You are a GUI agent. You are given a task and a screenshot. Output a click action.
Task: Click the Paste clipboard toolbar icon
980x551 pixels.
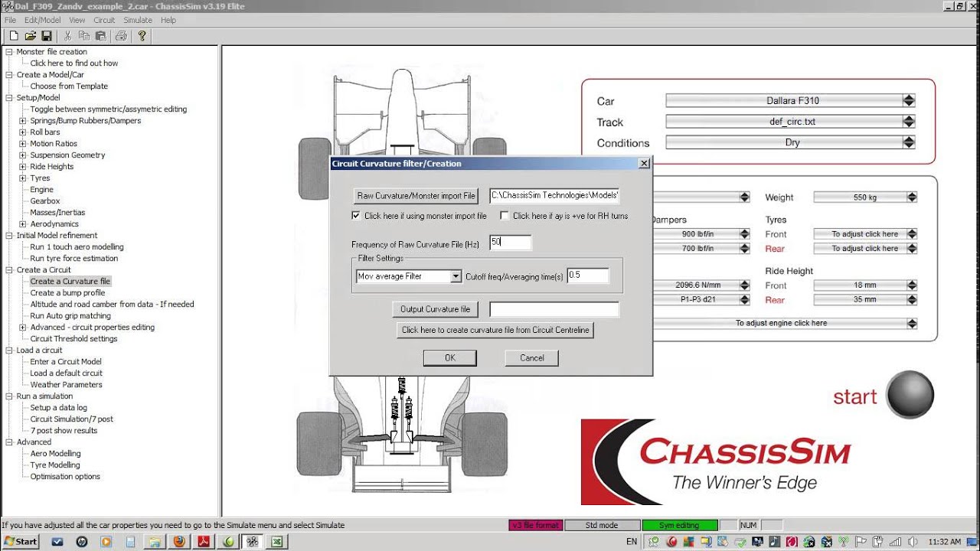pyautogui.click(x=101, y=36)
